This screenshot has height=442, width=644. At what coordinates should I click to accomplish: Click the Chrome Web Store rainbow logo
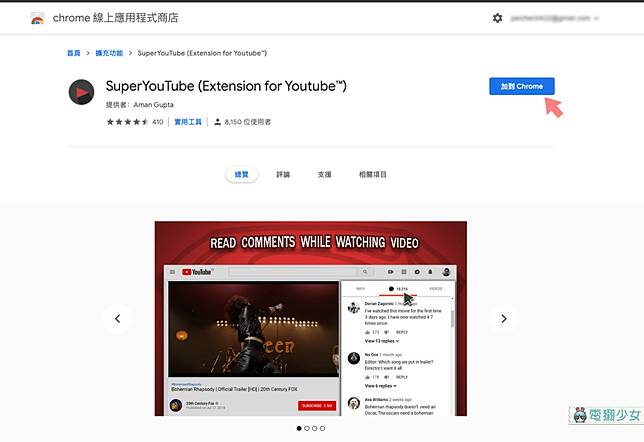pos(37,18)
